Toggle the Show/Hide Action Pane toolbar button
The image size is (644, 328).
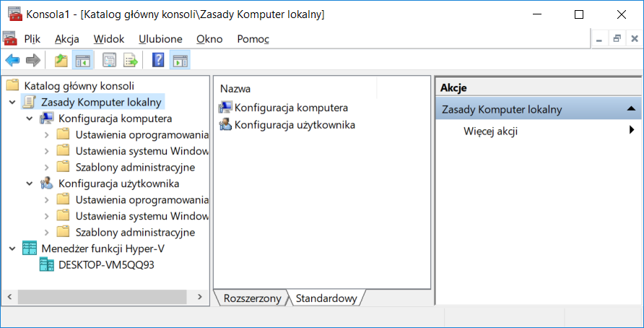[180, 61]
